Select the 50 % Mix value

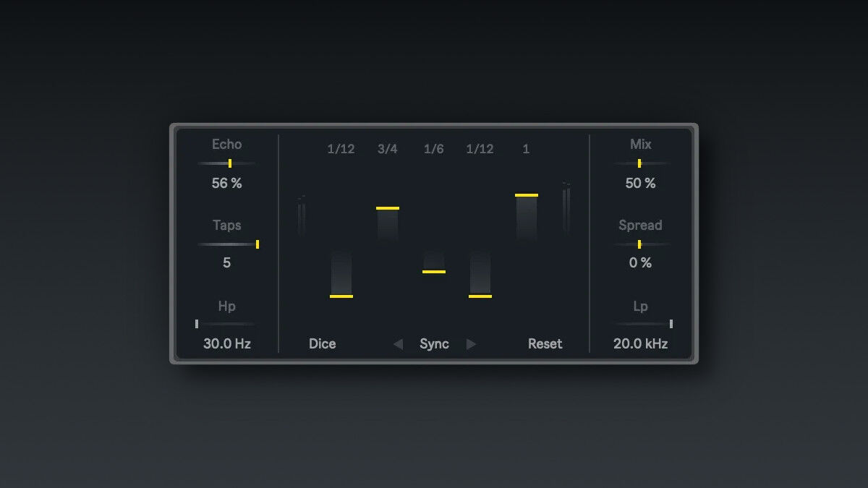pyautogui.click(x=640, y=184)
